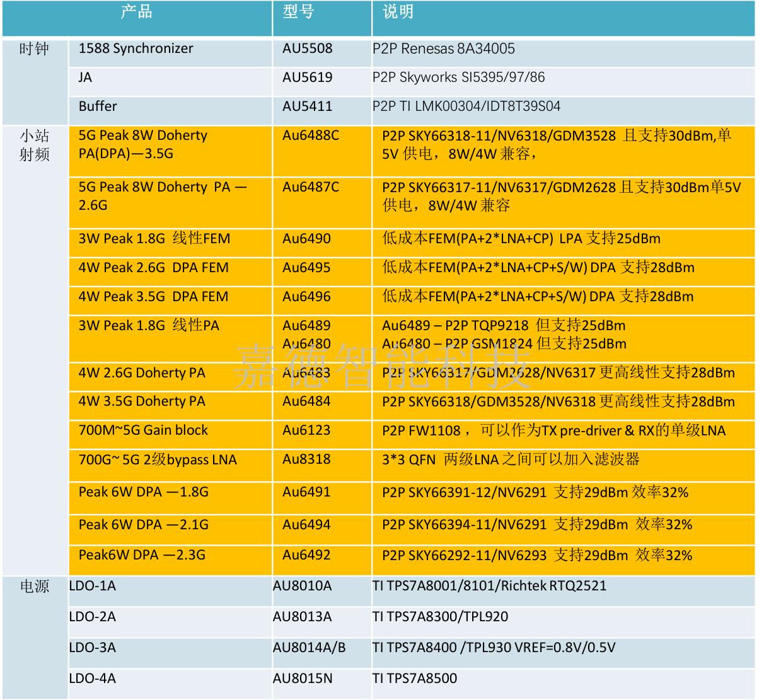Select the 电源 category cell

click(34, 587)
